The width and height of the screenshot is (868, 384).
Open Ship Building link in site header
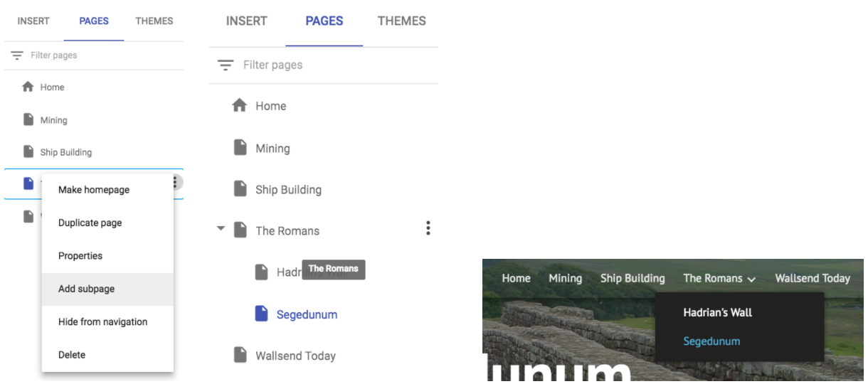click(x=633, y=279)
